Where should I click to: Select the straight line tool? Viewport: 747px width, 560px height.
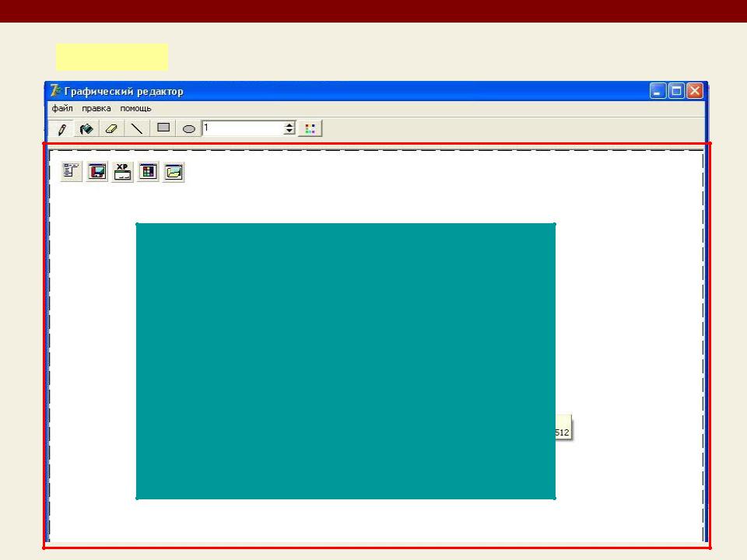[137, 128]
